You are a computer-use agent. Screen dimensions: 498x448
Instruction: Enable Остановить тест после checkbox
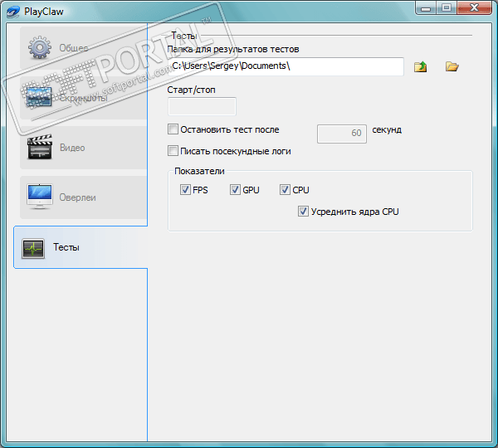point(173,129)
